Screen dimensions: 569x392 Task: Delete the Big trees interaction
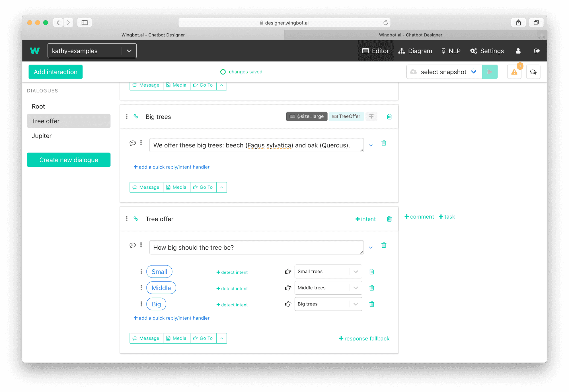pos(389,116)
